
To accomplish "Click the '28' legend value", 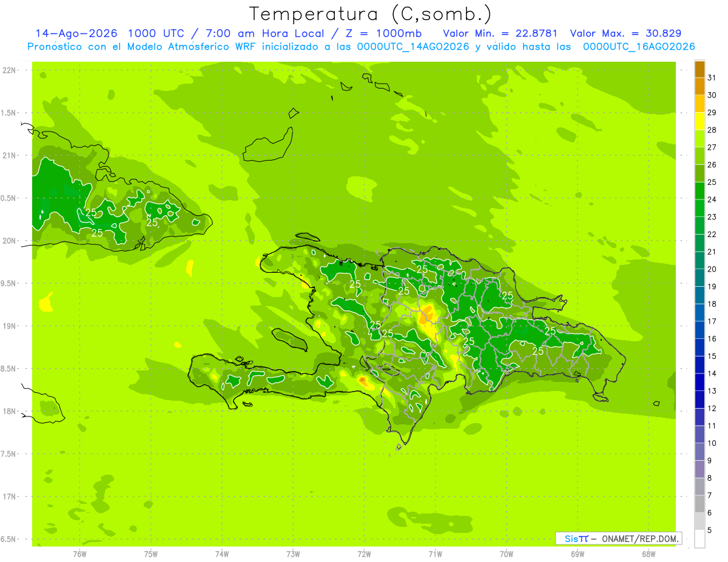I will click(x=712, y=130).
